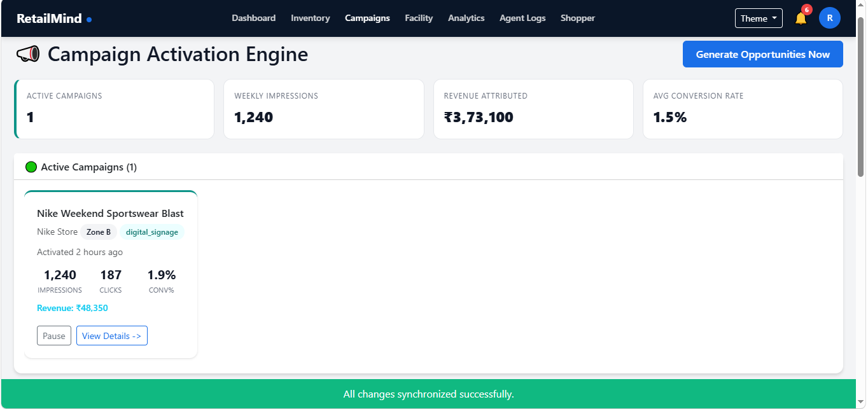Screen dimensions: 868x409
Task: Click the scrollbar up arrow
Action: [x=861, y=6]
